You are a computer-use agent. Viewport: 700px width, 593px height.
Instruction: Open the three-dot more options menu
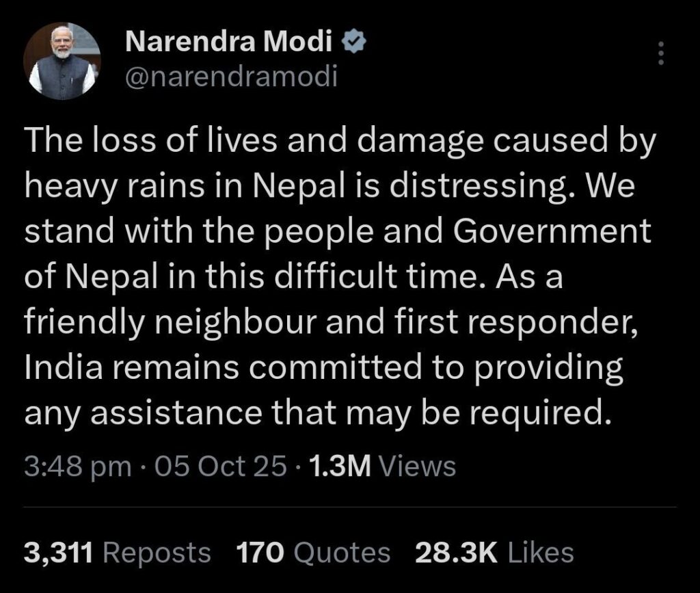tap(660, 53)
